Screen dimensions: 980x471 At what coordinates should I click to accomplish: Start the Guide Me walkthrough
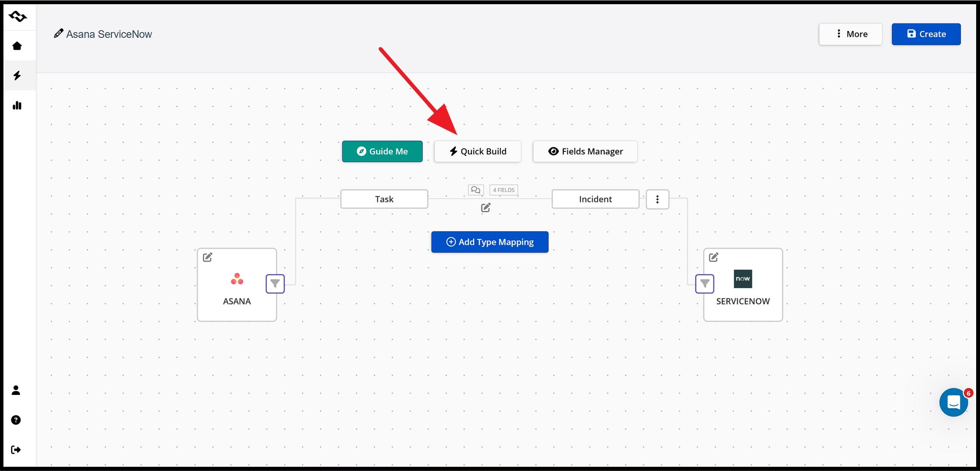pos(382,151)
